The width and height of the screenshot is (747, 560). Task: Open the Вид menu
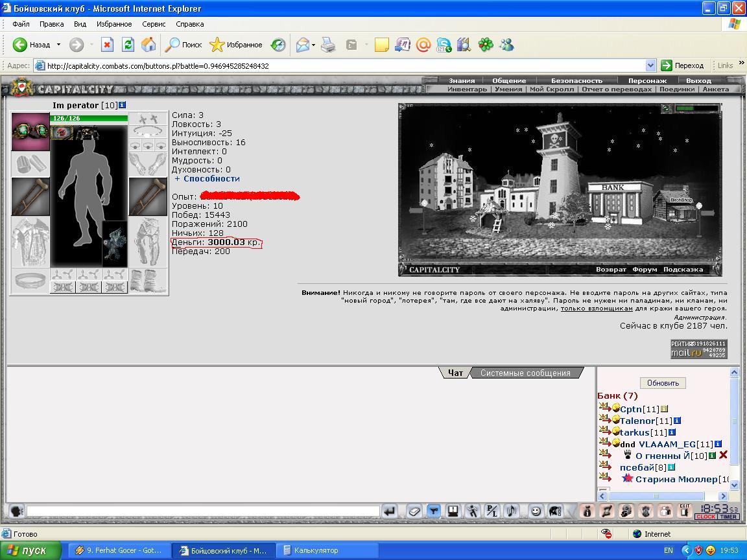[x=80, y=24]
